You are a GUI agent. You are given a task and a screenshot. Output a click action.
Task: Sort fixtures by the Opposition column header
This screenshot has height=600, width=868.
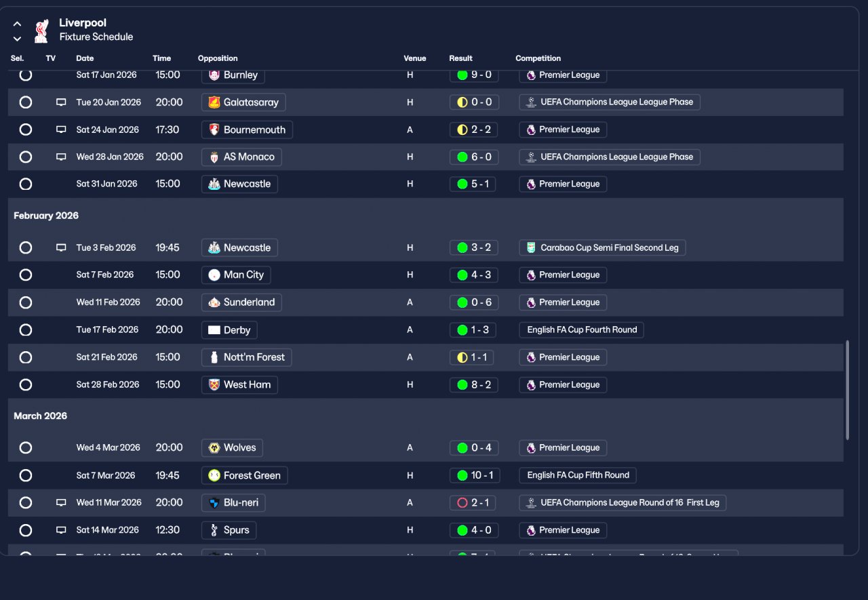[218, 58]
